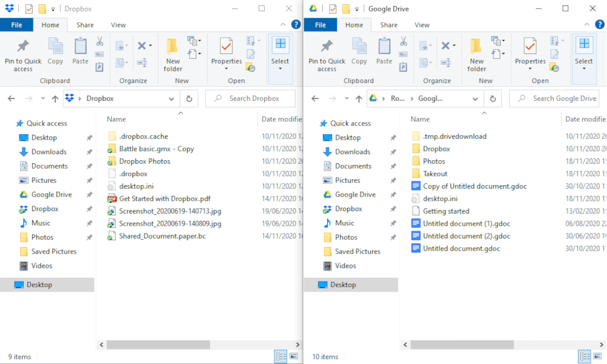Switch Dropbox window to large icons view
Screen dimensions: 607x364
pos(294,356)
